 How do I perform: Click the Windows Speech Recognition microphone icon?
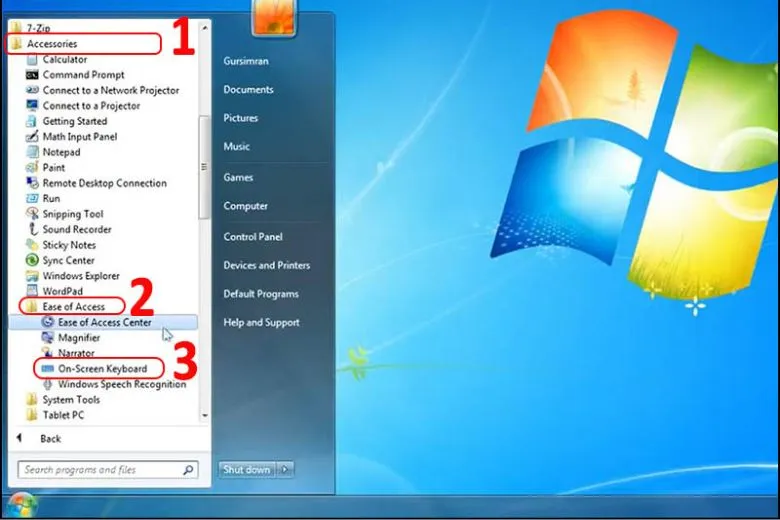[x=48, y=384]
